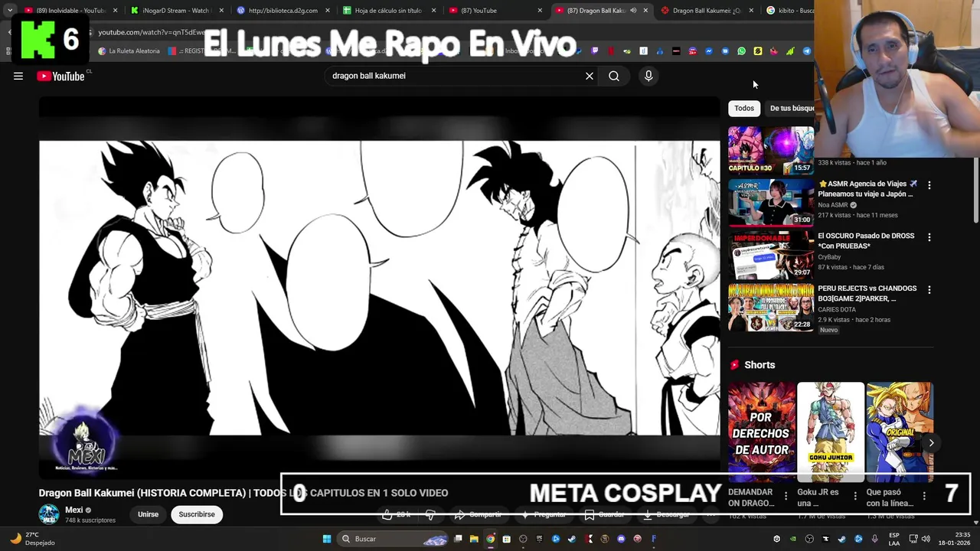980x551 pixels.
Task: Open the ORIGINAL Vegeta short thumbnail
Action: click(x=900, y=432)
